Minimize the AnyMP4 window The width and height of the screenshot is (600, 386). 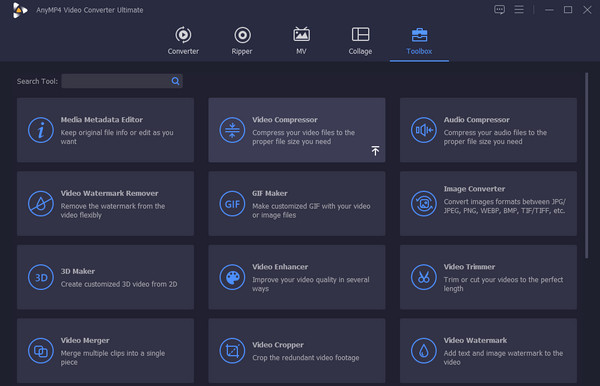click(549, 10)
